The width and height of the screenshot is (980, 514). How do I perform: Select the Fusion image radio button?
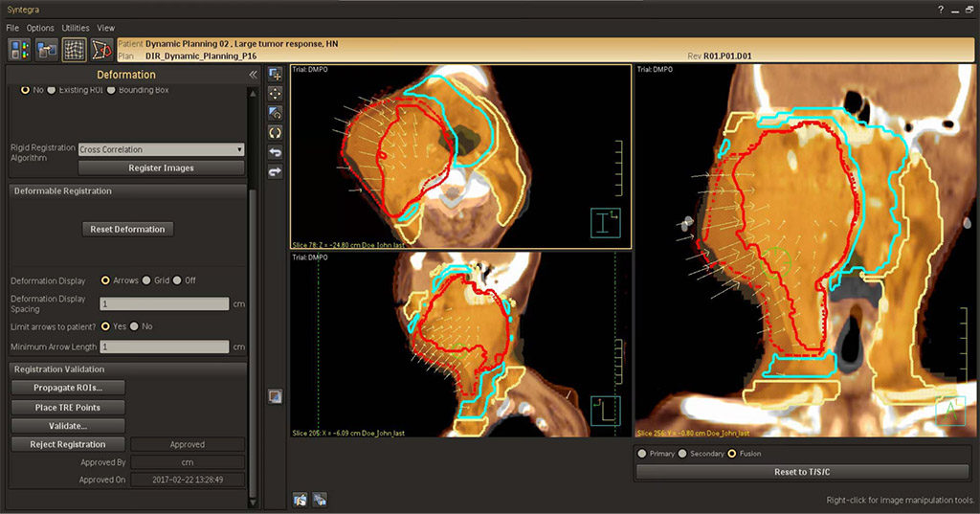click(732, 454)
